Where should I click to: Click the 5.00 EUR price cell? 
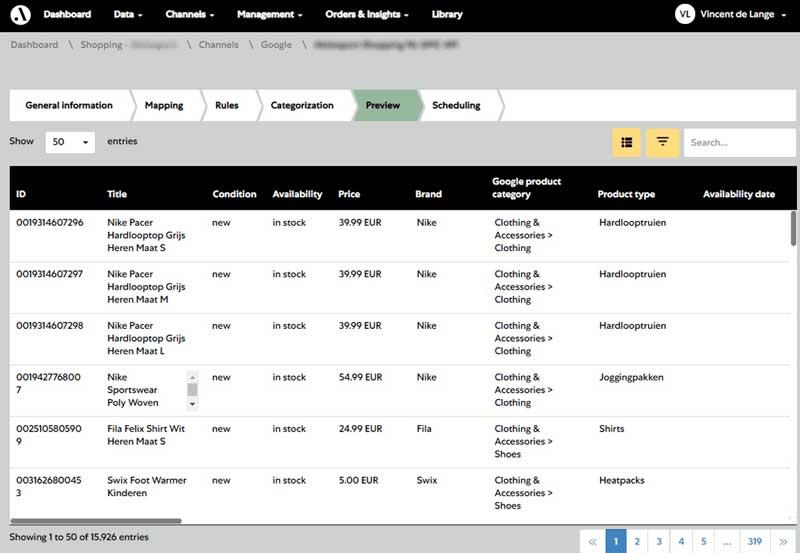(359, 480)
